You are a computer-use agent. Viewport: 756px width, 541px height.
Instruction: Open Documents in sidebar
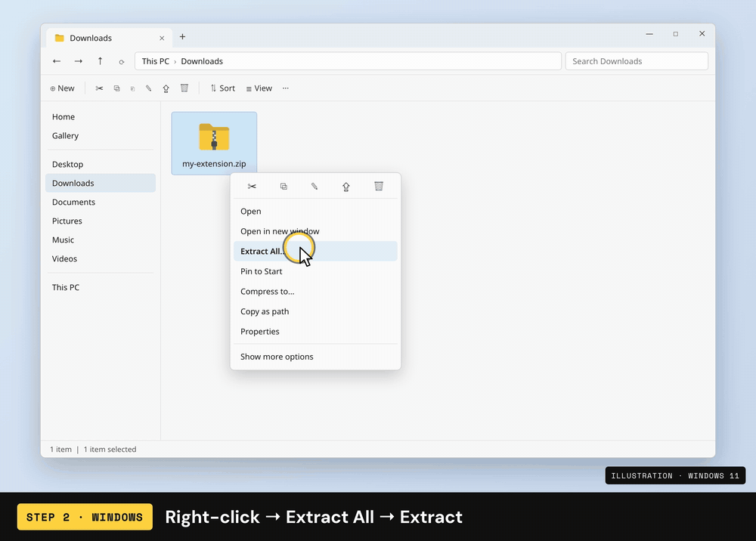click(101, 202)
